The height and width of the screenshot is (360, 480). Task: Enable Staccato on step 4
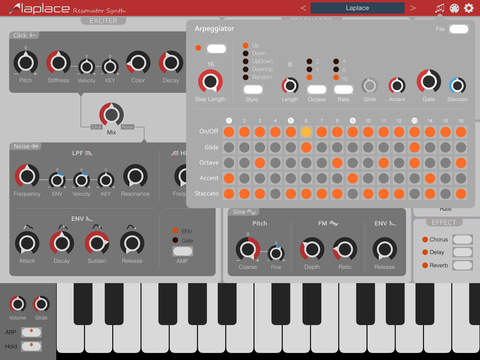pos(275,194)
